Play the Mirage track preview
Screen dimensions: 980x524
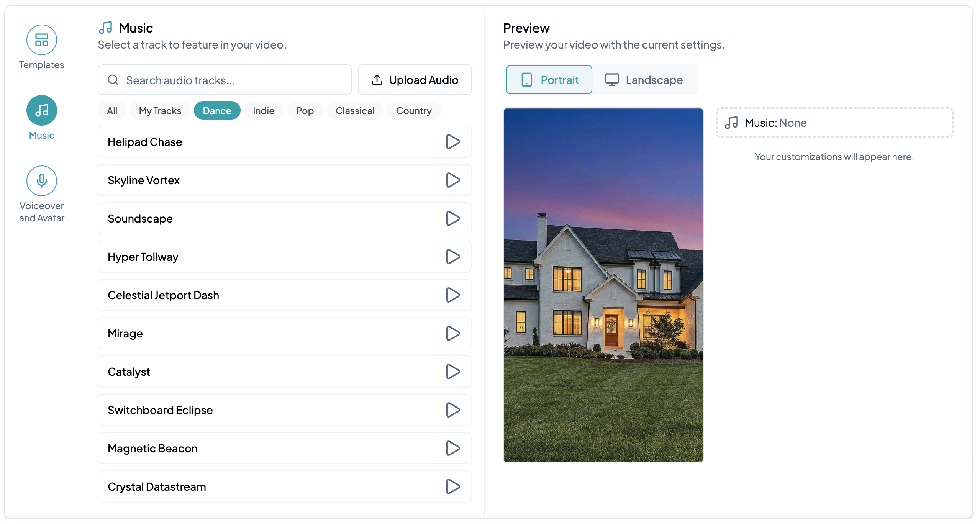[x=452, y=334]
